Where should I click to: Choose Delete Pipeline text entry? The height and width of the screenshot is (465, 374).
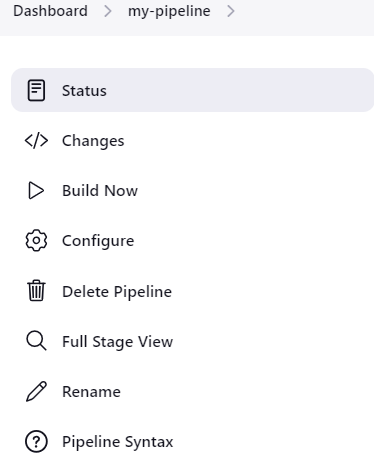117,292
